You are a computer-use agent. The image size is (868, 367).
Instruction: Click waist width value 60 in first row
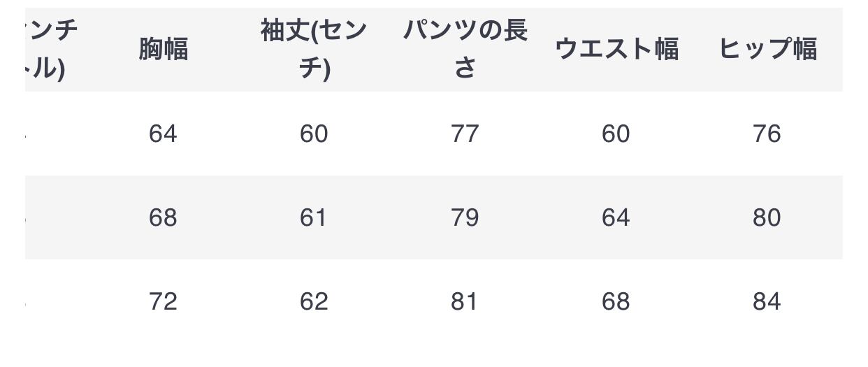pos(616,134)
